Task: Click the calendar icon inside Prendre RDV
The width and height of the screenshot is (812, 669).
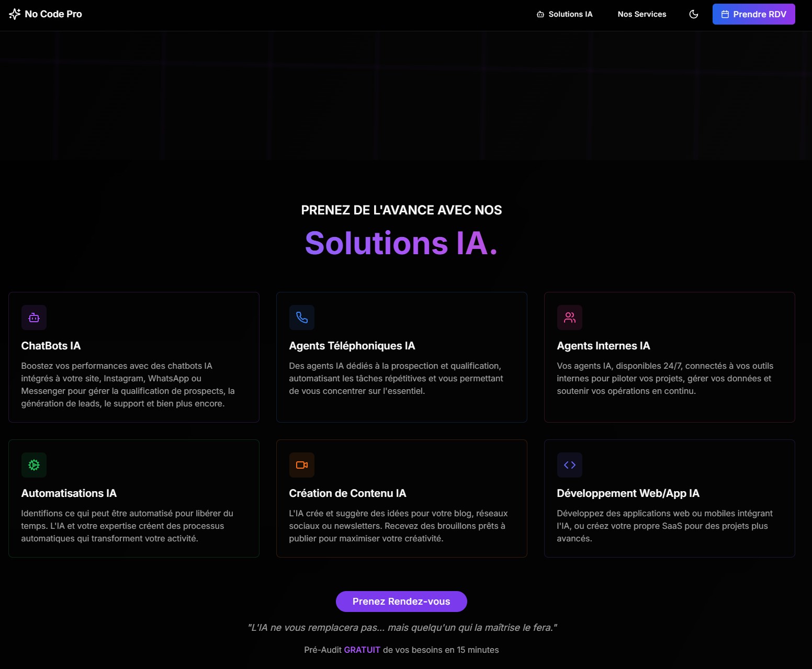Action: pyautogui.click(x=726, y=14)
